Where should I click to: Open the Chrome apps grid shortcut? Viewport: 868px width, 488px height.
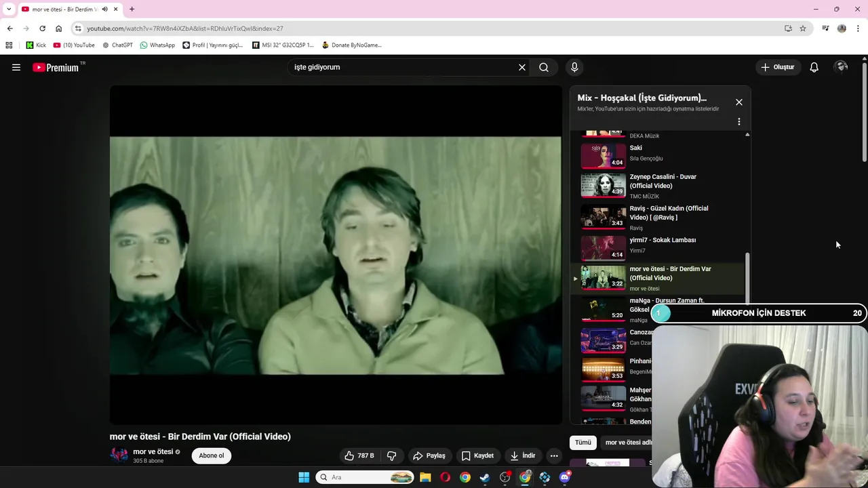click(9, 45)
